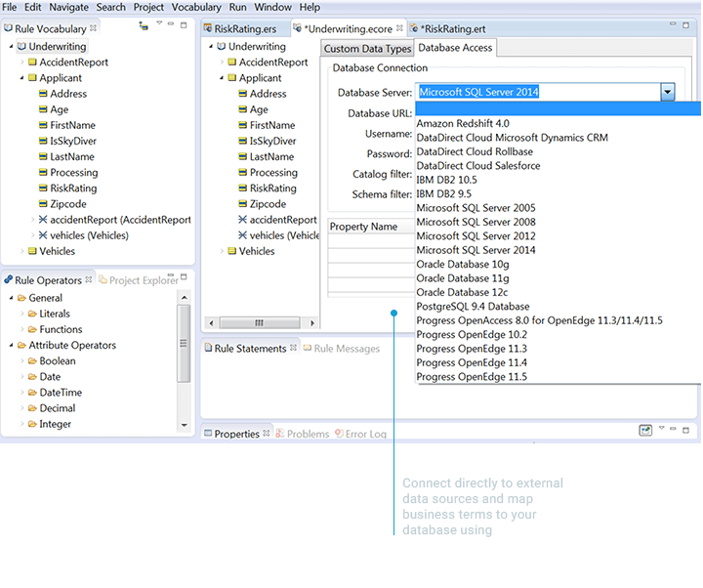Select Date folder in Attribute Operators
The height and width of the screenshot is (588, 703).
pyautogui.click(x=44, y=377)
